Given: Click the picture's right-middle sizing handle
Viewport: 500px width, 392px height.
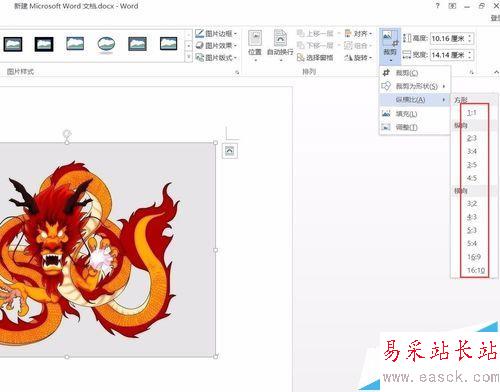Looking at the screenshot, I should (x=216, y=250).
